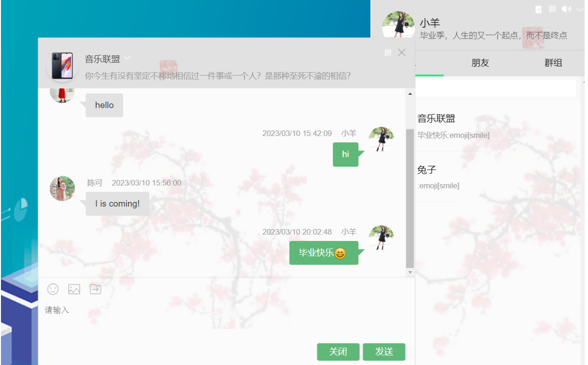The height and width of the screenshot is (365, 588).
Task: Click the image upload icon
Action: (73, 289)
